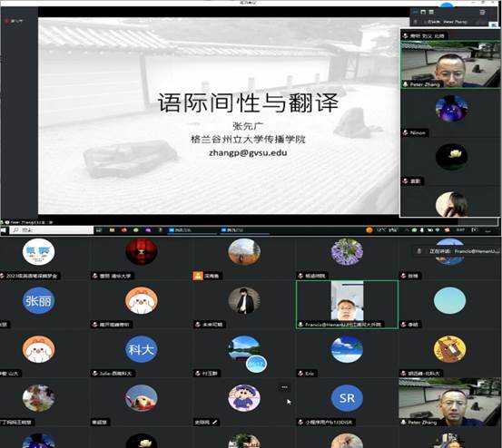Click the orange tray icon near weather
This screenshot has width=502, height=448.
(369, 230)
